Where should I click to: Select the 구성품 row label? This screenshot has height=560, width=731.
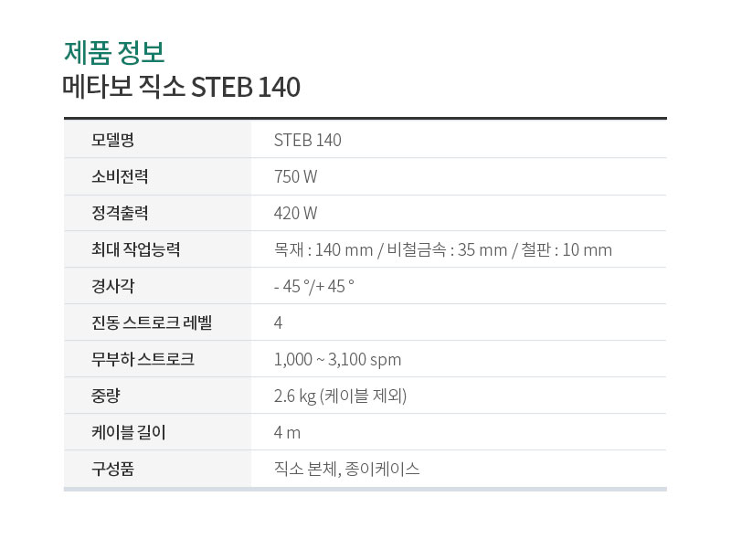(x=112, y=469)
